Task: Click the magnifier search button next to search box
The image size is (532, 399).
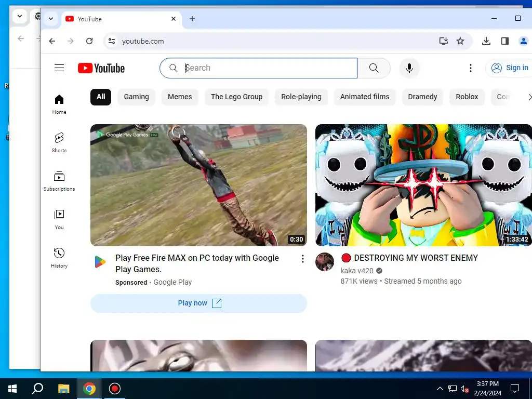Action: pyautogui.click(x=374, y=68)
